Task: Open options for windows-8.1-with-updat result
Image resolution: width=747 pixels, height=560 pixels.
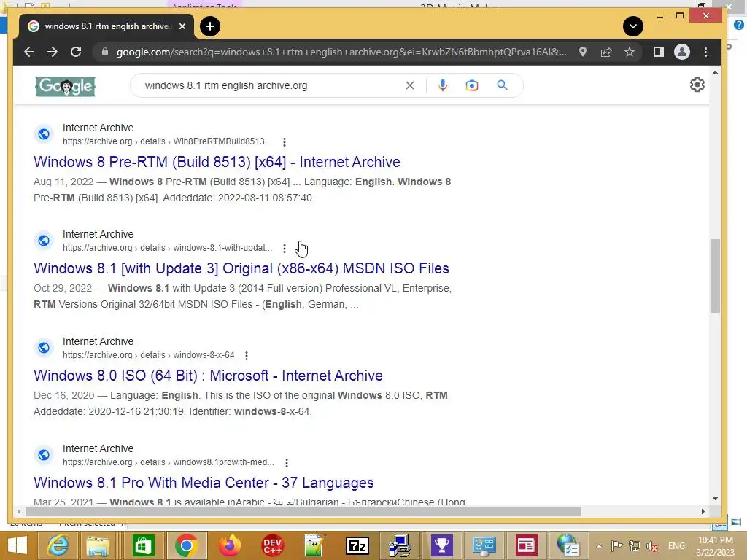Action: (x=285, y=249)
